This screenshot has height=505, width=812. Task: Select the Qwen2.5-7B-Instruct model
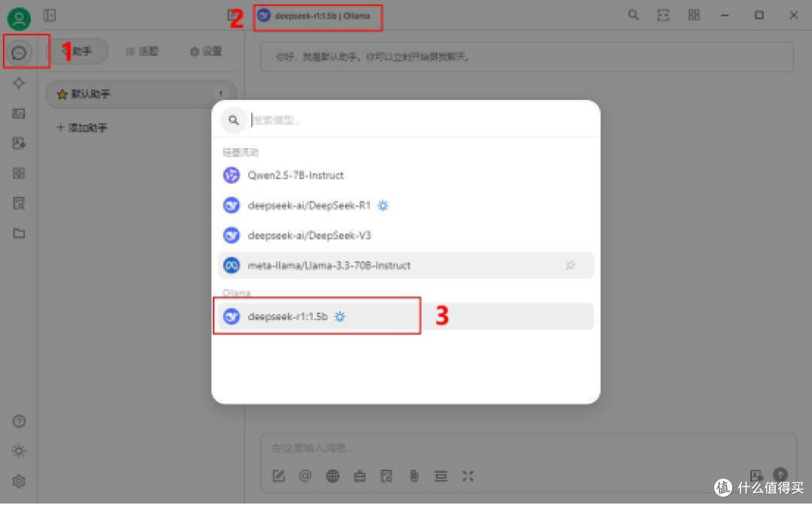405,175
